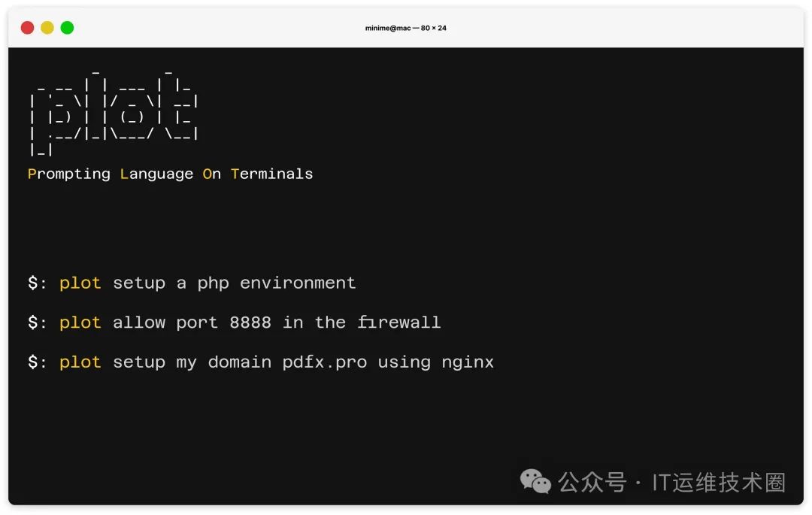Image resolution: width=812 pixels, height=515 pixels.
Task: Click the ASCII art plot logo
Action: [114, 112]
